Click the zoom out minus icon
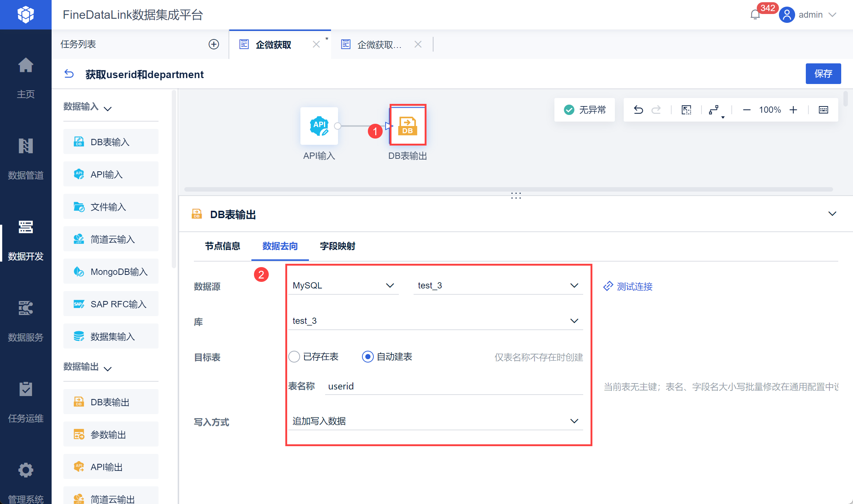 746,110
